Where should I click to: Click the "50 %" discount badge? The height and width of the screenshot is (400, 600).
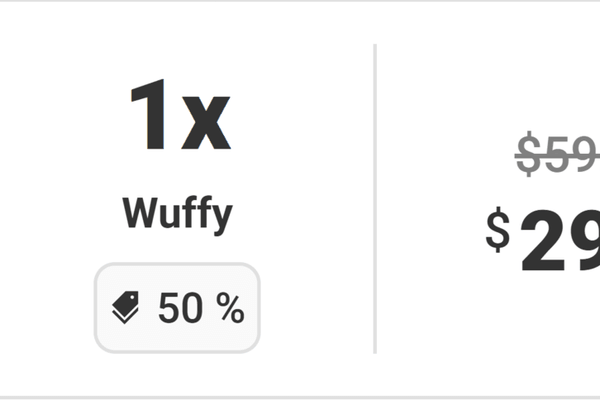178,309
